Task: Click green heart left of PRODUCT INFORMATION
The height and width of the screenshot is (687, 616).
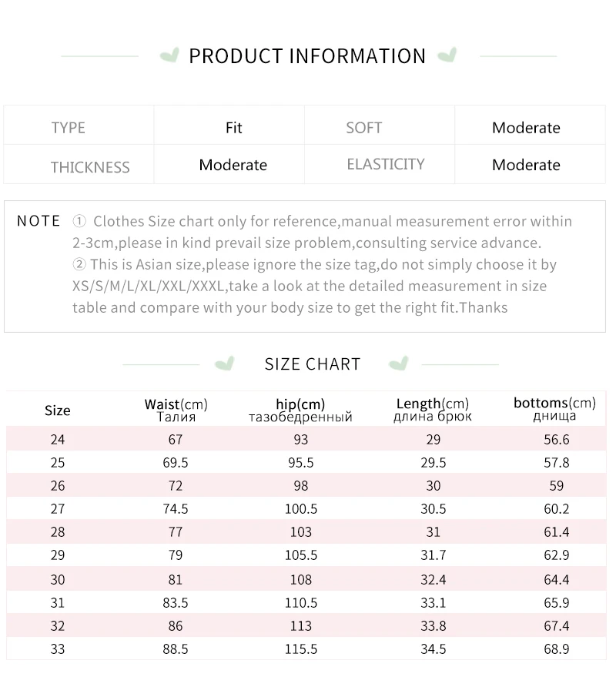Action: click(169, 55)
